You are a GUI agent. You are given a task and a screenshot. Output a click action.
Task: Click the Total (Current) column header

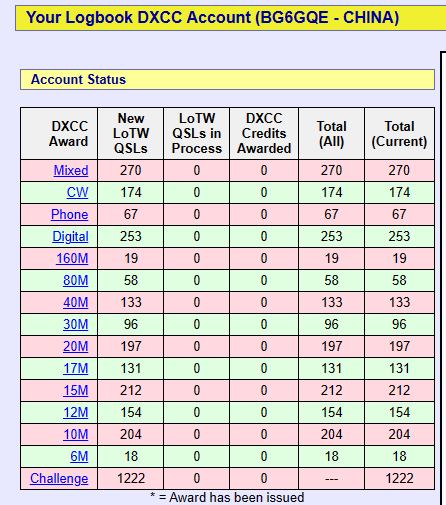399,134
